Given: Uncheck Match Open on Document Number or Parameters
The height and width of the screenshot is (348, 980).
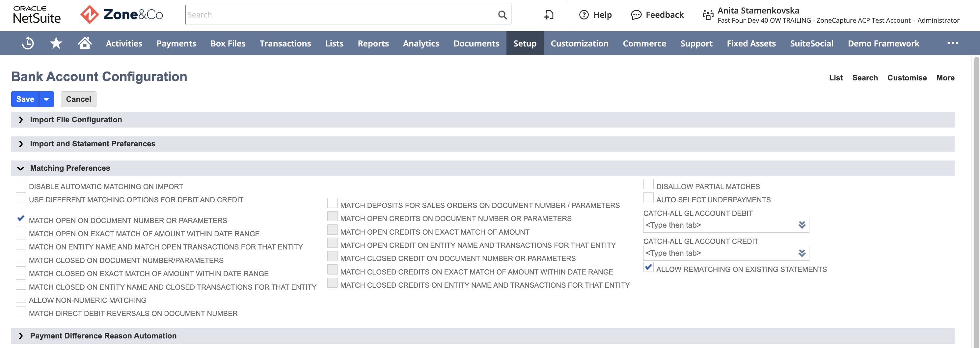Looking at the screenshot, I should tap(21, 218).
